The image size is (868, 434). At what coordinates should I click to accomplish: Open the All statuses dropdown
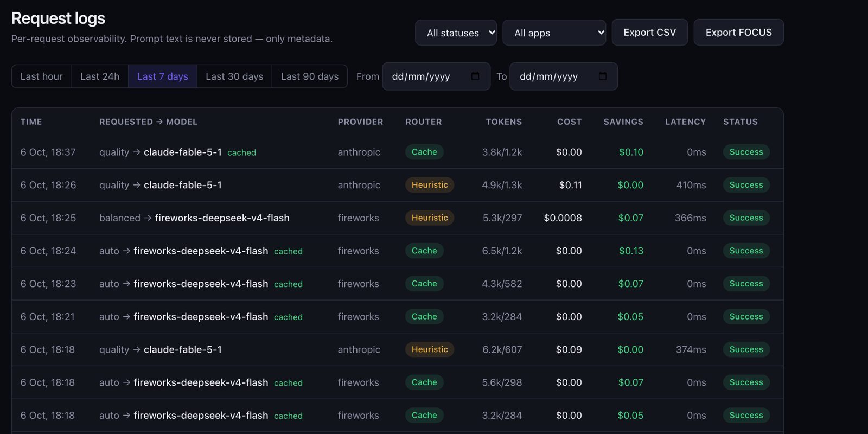tap(456, 33)
